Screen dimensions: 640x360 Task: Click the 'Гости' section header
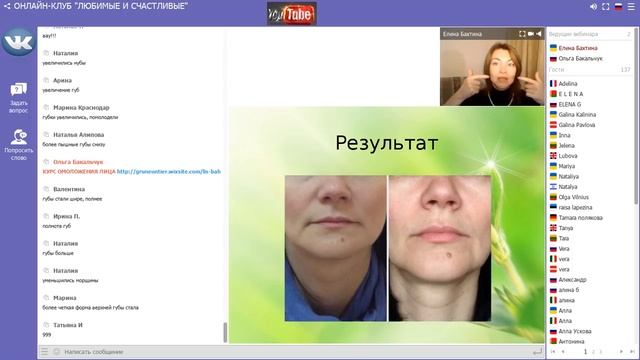556,70
